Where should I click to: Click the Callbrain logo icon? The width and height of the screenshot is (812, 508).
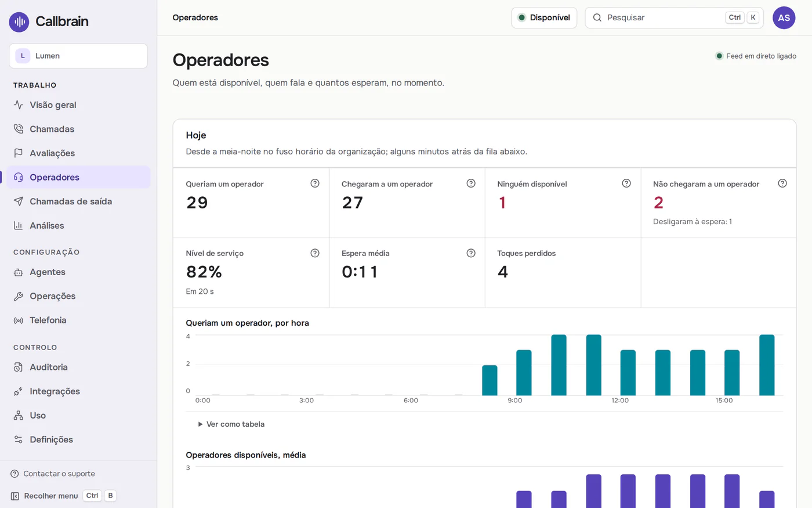[19, 22]
